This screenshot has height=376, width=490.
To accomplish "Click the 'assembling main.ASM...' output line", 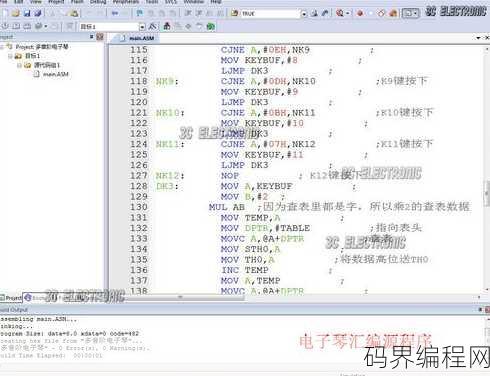I will pyautogui.click(x=38, y=319).
